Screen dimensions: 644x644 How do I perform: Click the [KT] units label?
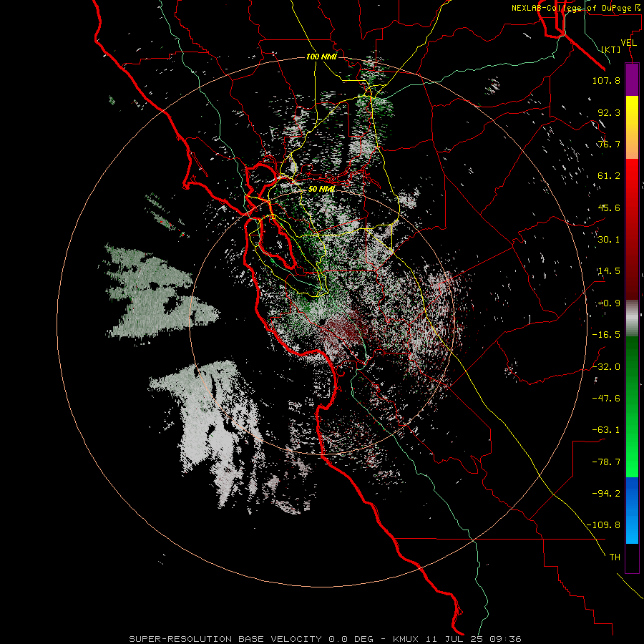[611, 49]
